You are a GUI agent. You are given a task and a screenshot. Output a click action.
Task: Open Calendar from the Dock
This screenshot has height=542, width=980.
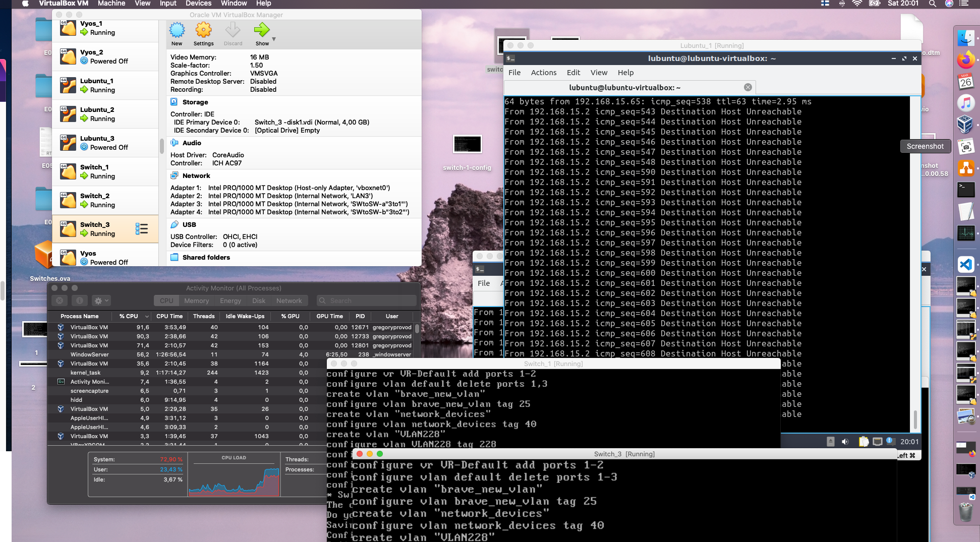pyautogui.click(x=966, y=82)
